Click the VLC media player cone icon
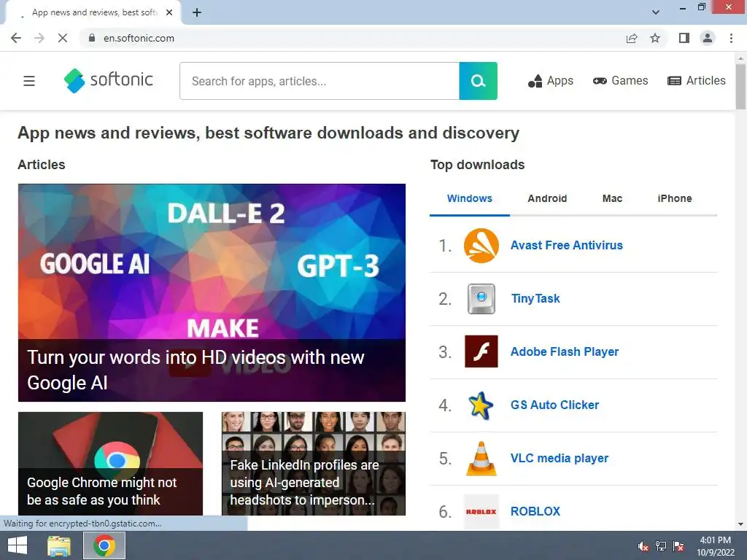The width and height of the screenshot is (747, 560). coord(481,459)
